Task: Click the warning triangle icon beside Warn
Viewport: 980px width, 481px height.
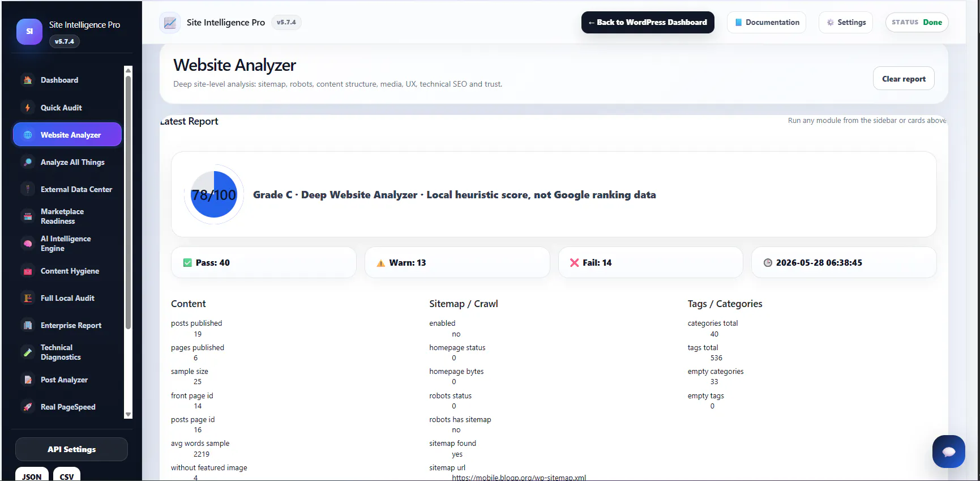Action: tap(381, 263)
